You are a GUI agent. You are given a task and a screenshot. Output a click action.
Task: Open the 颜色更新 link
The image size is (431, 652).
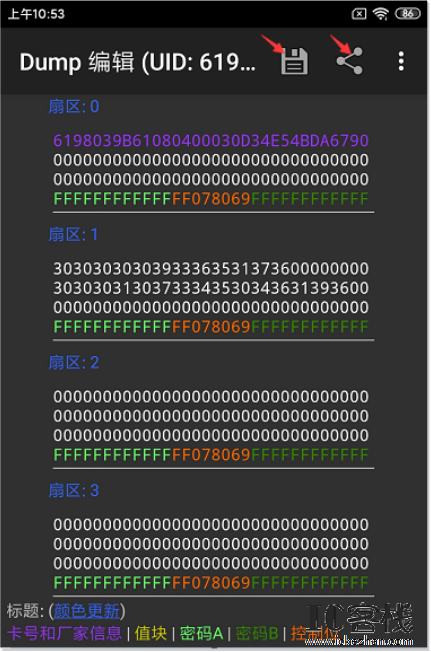click(x=87, y=611)
